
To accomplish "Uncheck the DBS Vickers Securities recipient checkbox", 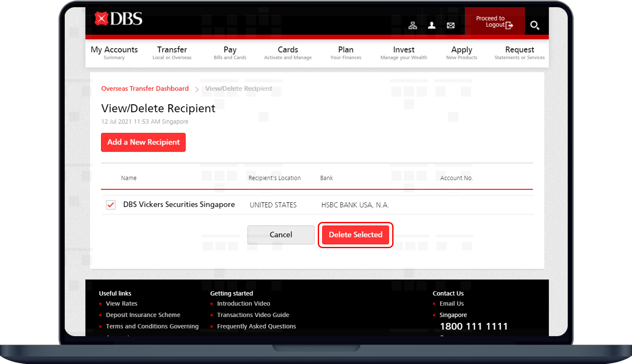I will coord(111,205).
